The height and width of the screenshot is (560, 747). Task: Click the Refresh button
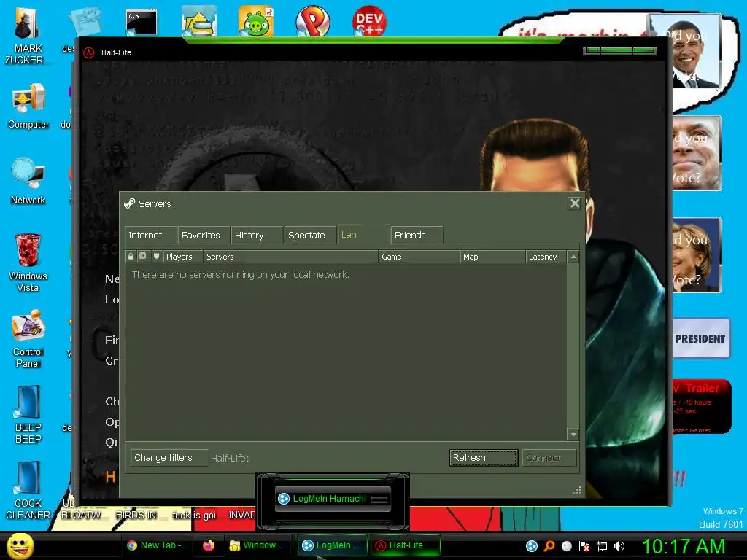pos(484,458)
